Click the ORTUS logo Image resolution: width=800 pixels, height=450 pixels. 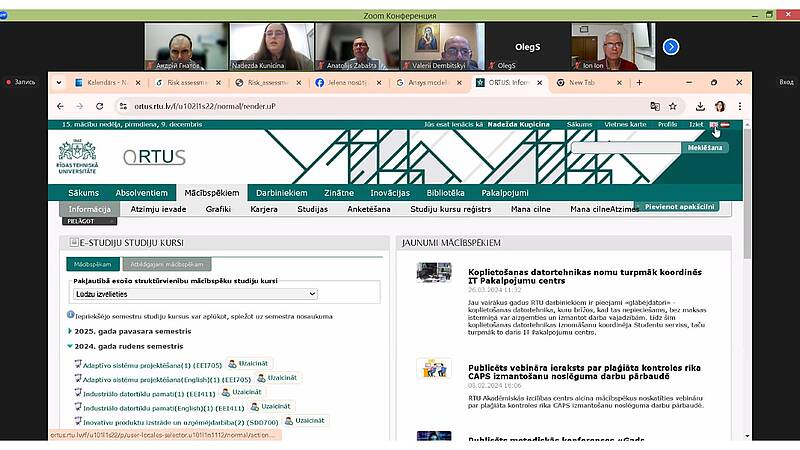coord(154,157)
